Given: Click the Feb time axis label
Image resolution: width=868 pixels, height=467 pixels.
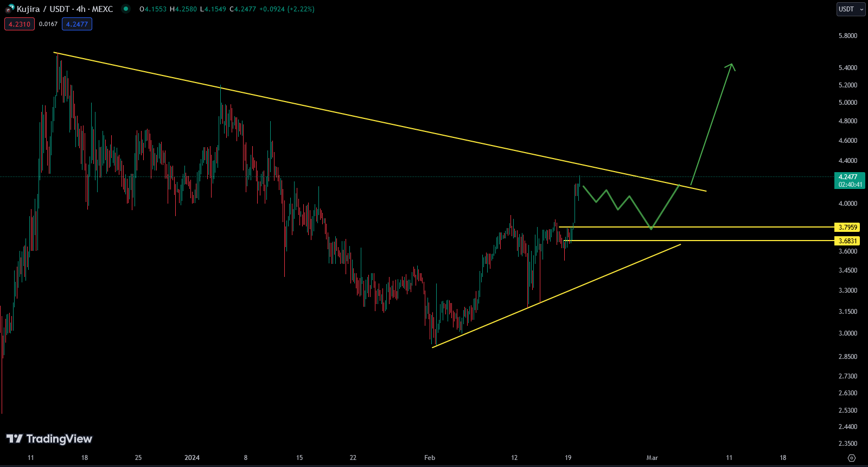Looking at the screenshot, I should click(x=430, y=458).
